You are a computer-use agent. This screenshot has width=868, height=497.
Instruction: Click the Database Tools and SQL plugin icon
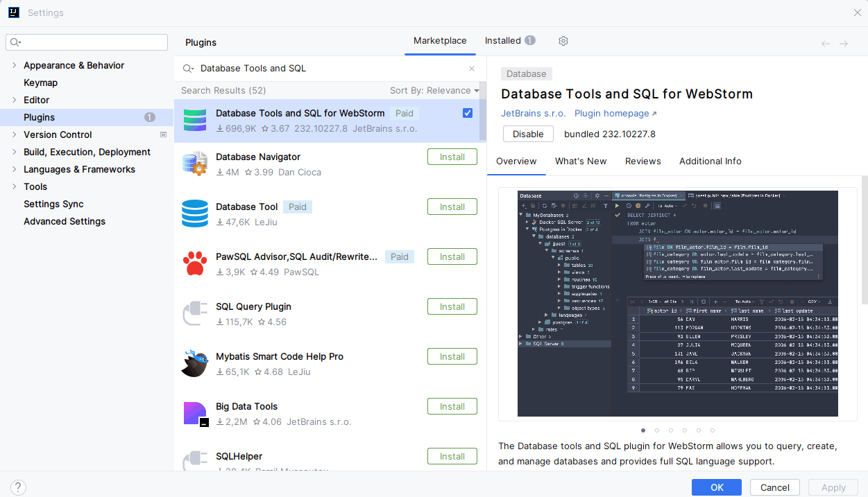[195, 119]
